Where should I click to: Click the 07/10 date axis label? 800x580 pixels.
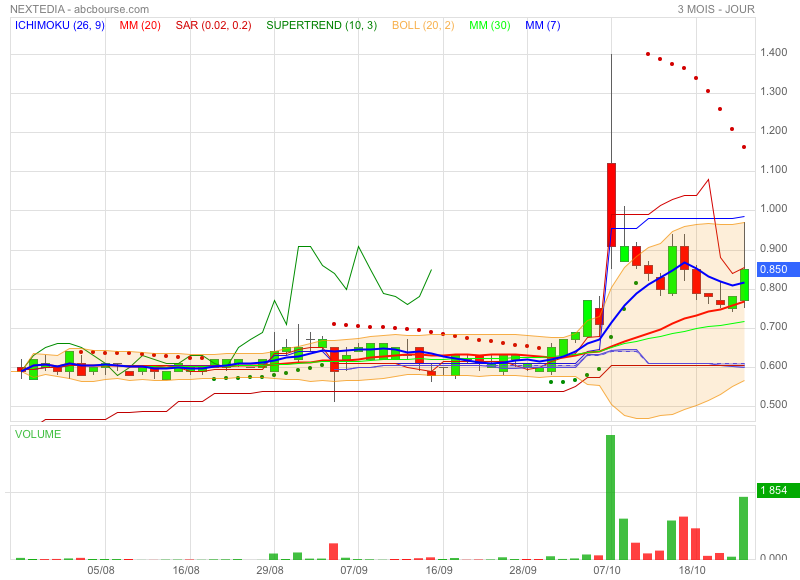click(x=607, y=570)
